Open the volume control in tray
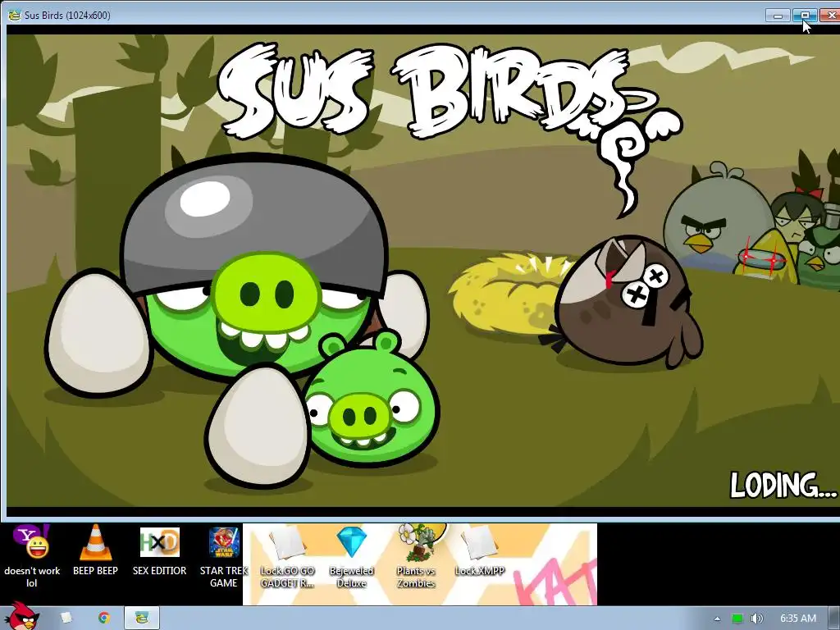Image resolution: width=840 pixels, height=630 pixels. pos(757,619)
